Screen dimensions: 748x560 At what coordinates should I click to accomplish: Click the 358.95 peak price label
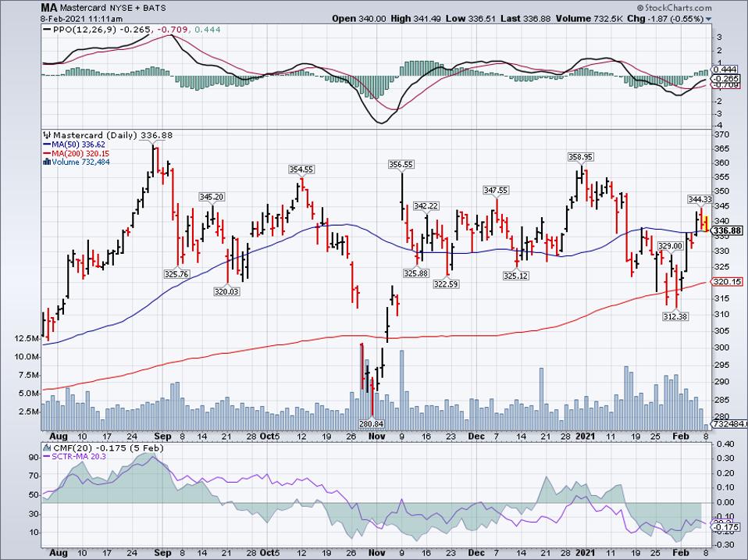click(581, 156)
